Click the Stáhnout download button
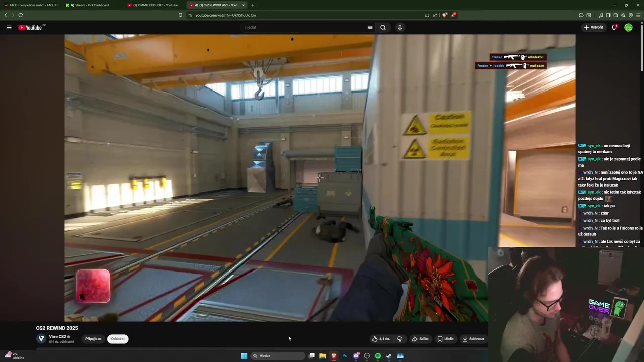This screenshot has height=362, width=644. [x=473, y=339]
